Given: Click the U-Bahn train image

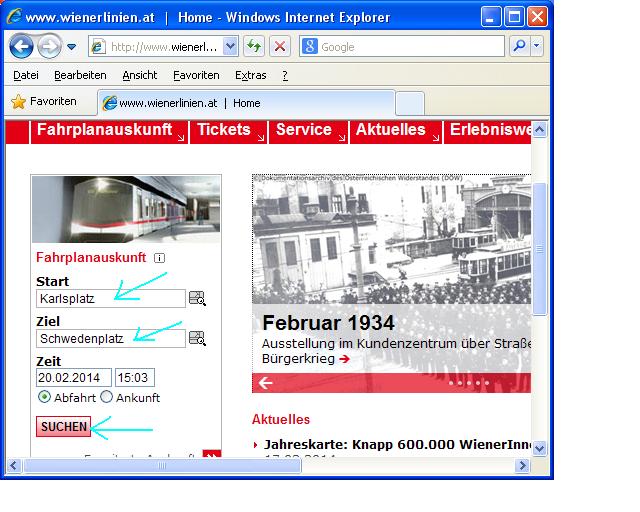Looking at the screenshot, I should [126, 209].
